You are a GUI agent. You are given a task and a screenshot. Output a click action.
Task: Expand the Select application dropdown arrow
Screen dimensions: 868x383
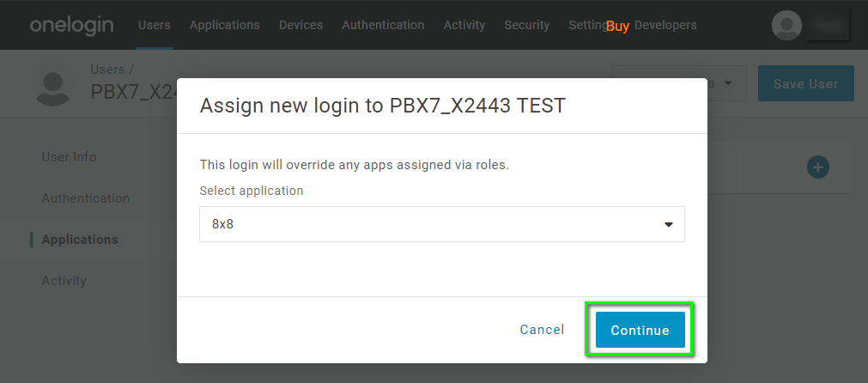coord(668,224)
